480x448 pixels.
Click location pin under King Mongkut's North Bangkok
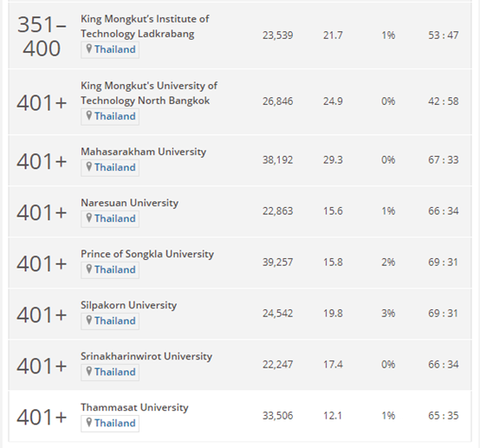[89, 115]
